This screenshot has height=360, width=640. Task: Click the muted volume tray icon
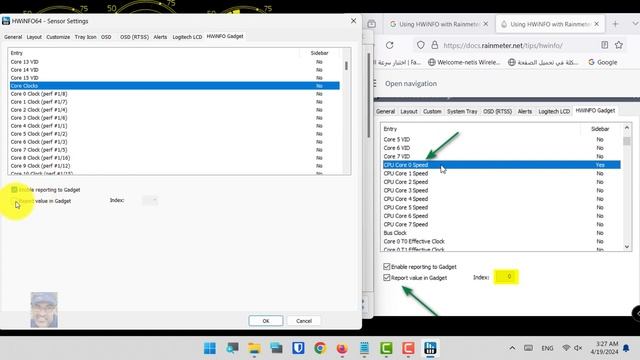coord(578,348)
